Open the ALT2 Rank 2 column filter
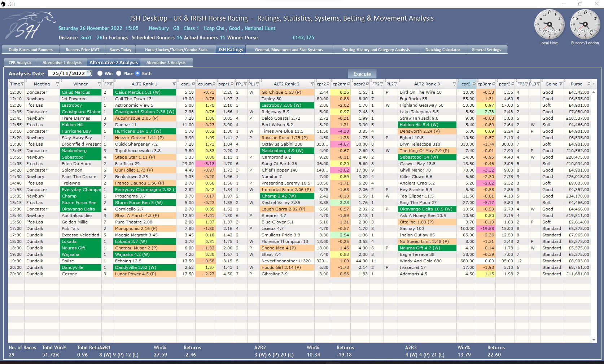The image size is (604, 364). tap(312, 84)
